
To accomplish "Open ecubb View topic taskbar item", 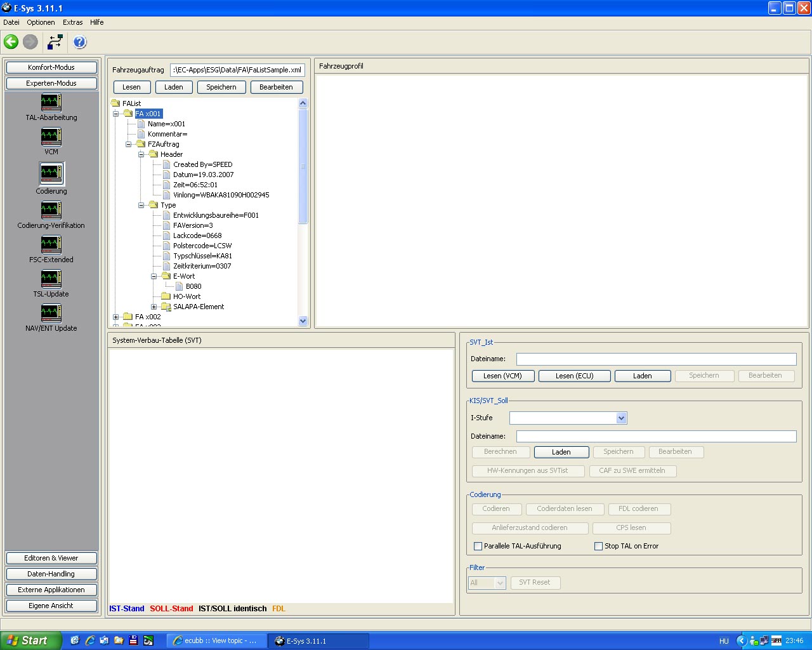I will point(216,641).
